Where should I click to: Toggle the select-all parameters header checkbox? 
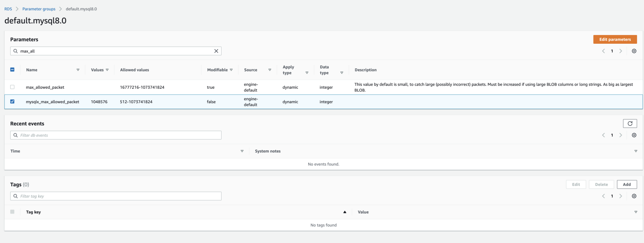click(12, 70)
